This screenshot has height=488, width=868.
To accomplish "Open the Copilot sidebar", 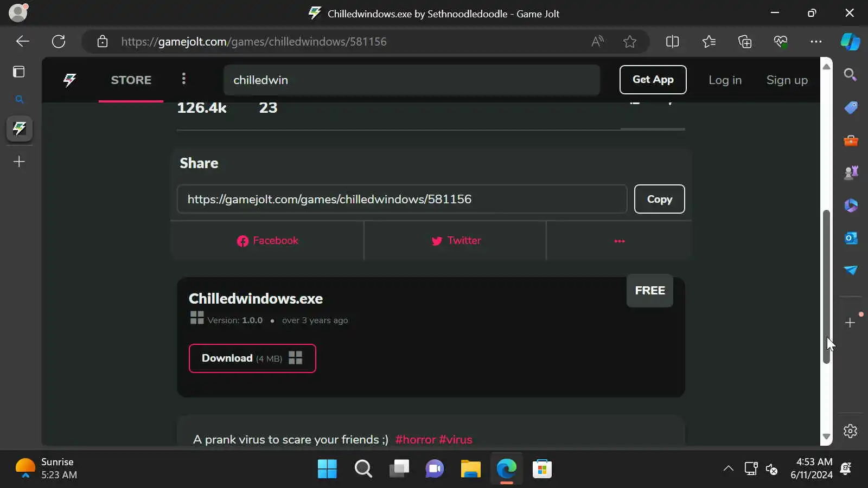I will click(850, 42).
